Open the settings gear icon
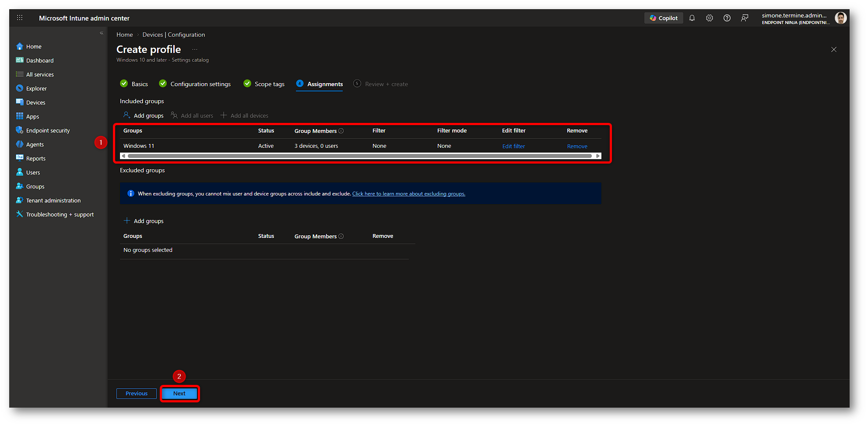The image size is (868, 426). (710, 18)
